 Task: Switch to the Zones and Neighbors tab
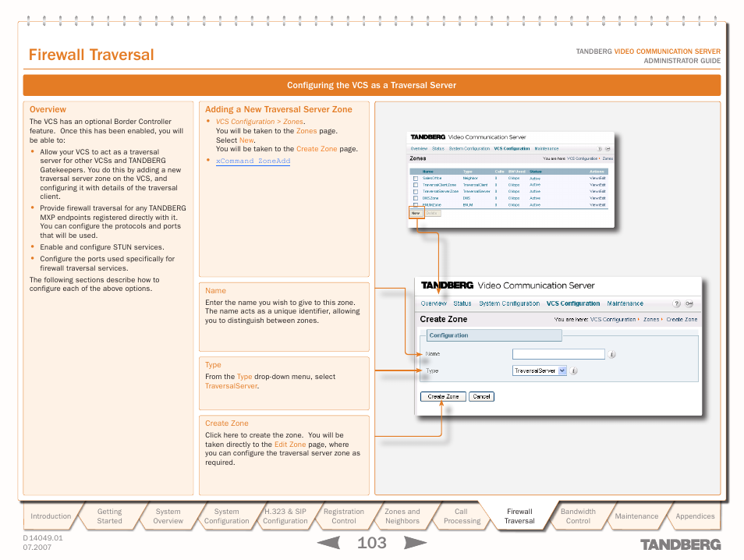click(402, 516)
